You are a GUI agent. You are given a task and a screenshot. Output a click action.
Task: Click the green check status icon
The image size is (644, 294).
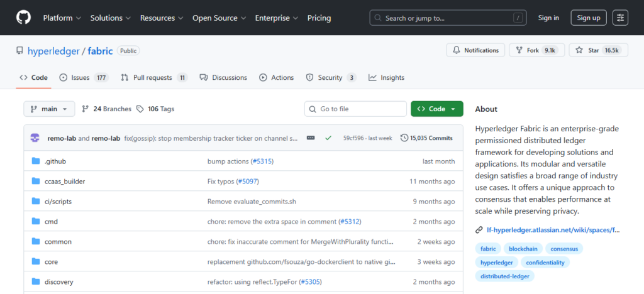(x=328, y=138)
